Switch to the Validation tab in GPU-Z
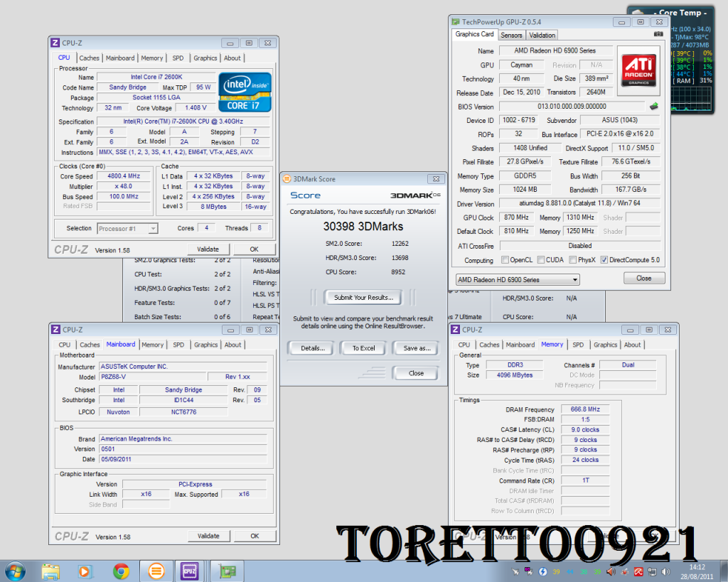 (542, 35)
